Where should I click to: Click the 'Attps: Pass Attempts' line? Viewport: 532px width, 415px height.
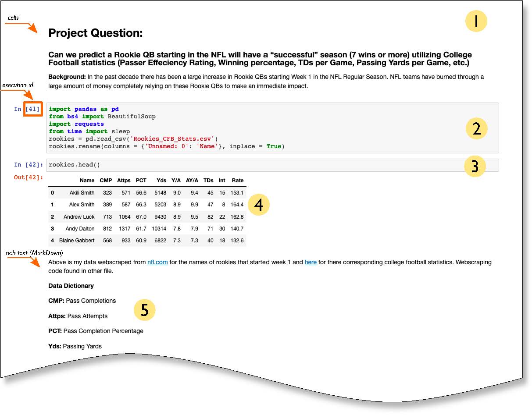pos(78,316)
